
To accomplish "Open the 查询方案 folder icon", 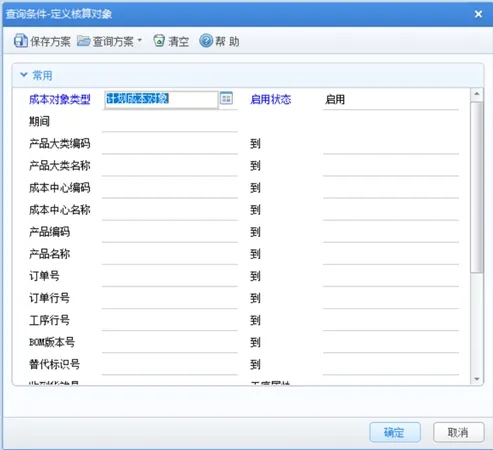I will click(84, 41).
